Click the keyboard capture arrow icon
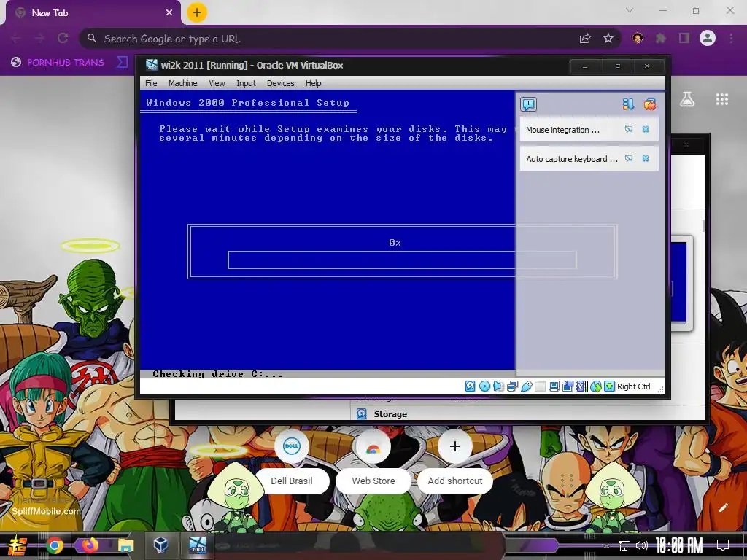The width and height of the screenshot is (747, 560). (x=609, y=386)
